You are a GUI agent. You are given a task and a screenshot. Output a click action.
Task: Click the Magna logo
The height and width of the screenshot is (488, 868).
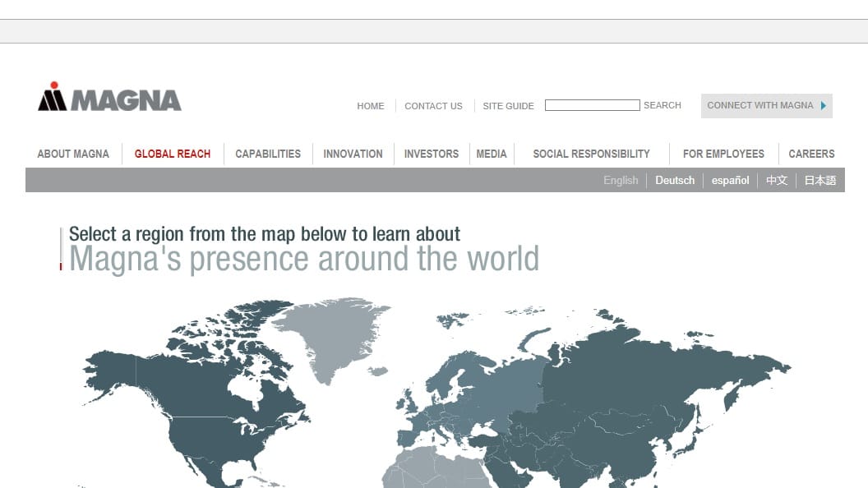click(x=109, y=97)
